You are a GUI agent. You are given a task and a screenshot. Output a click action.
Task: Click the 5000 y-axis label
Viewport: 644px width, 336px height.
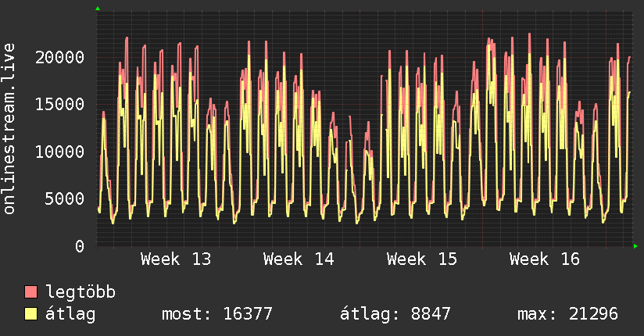coord(65,199)
